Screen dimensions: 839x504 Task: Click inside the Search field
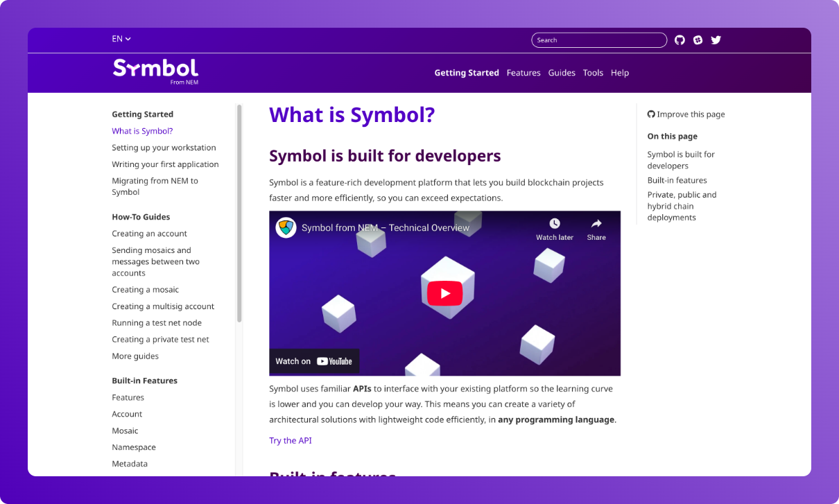[598, 40]
